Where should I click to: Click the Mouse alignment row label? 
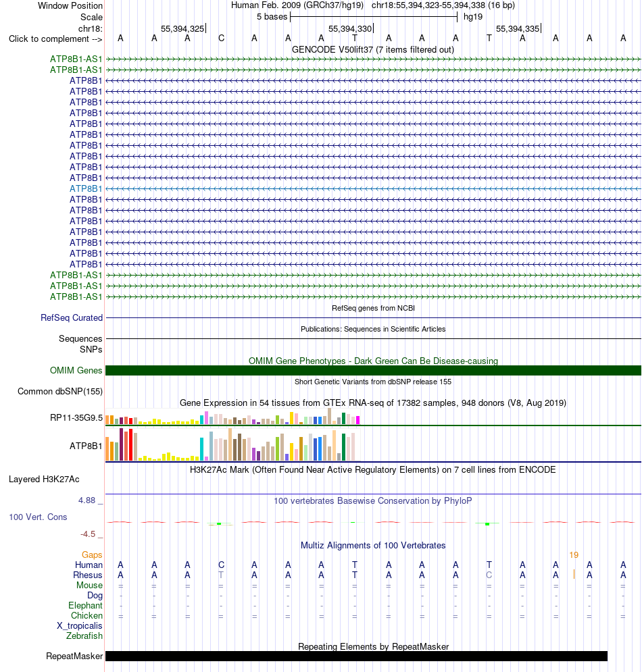point(89,585)
